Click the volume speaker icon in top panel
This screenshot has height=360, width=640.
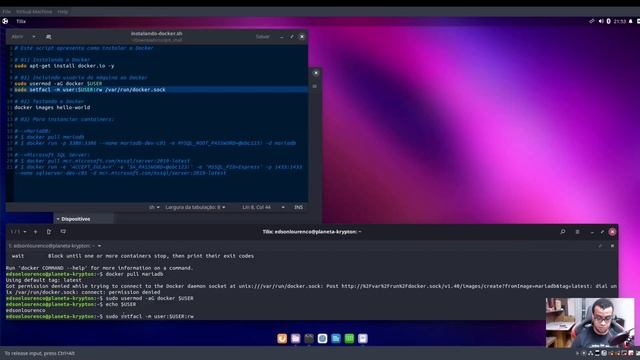click(x=601, y=21)
